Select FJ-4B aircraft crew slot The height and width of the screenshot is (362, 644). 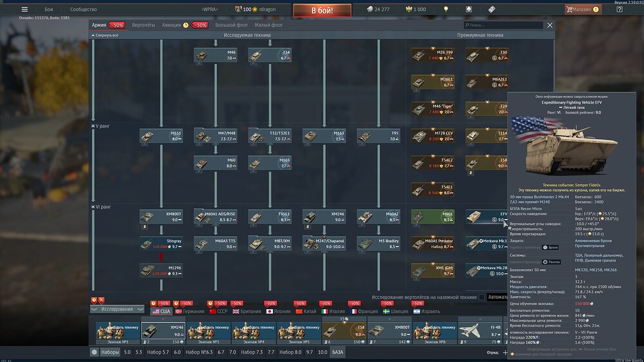(480, 332)
